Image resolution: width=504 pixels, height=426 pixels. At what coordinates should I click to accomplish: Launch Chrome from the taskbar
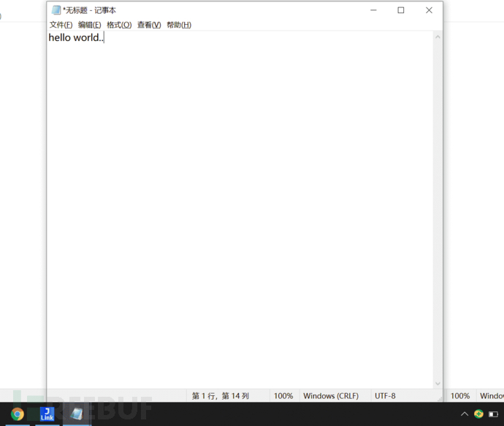click(18, 414)
